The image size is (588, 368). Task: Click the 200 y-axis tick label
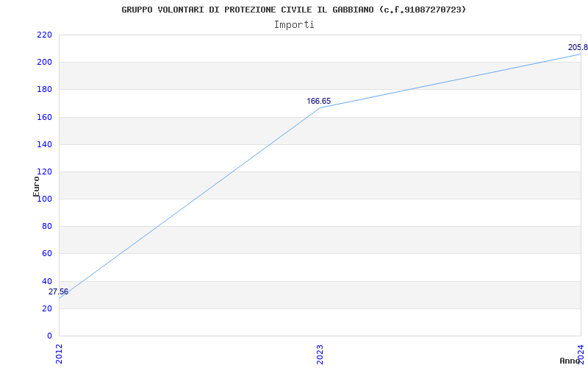click(44, 62)
